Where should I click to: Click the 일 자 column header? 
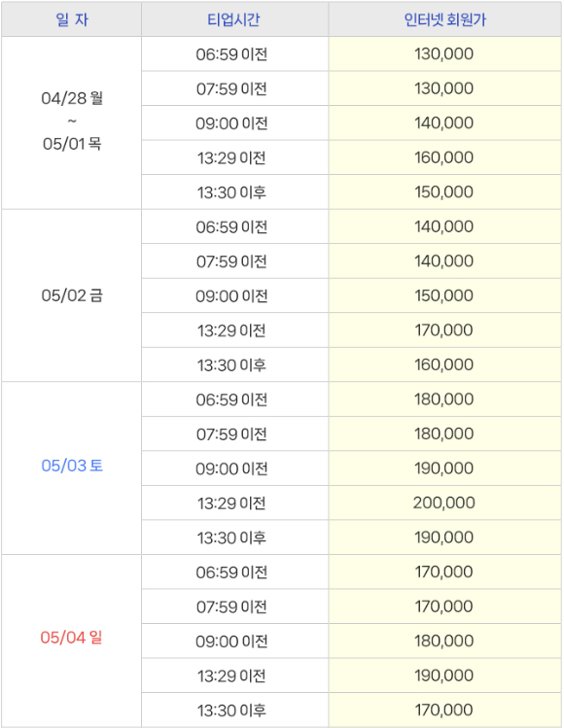(72, 19)
